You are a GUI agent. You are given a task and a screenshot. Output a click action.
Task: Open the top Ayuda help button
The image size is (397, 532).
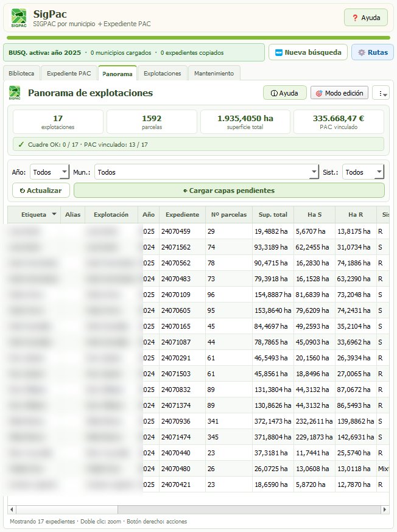[x=366, y=18]
